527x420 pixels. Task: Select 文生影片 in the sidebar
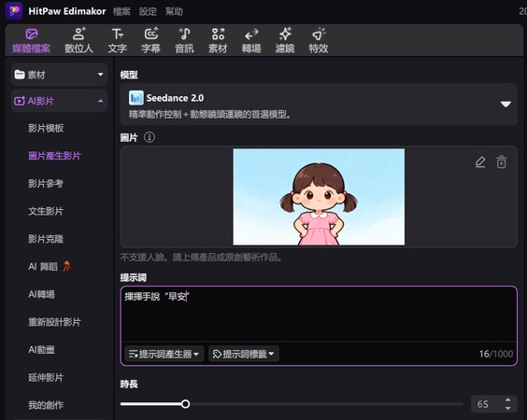pyautogui.click(x=46, y=211)
